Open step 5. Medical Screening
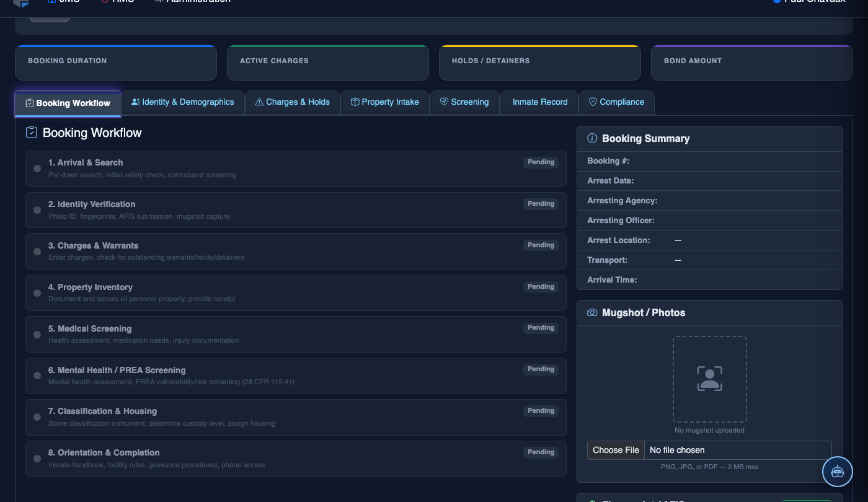This screenshot has width=868, height=502. pos(296,335)
